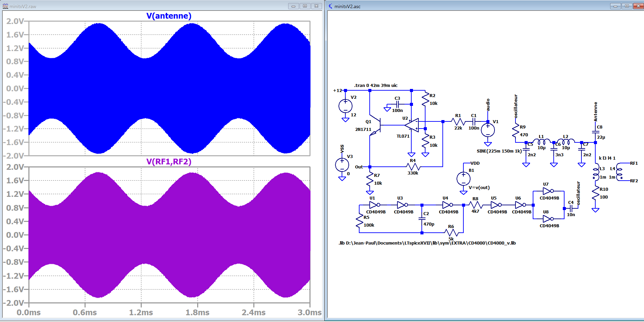
Task: Click the .lib CD4000_v.lib directive text
Action: tap(427, 243)
